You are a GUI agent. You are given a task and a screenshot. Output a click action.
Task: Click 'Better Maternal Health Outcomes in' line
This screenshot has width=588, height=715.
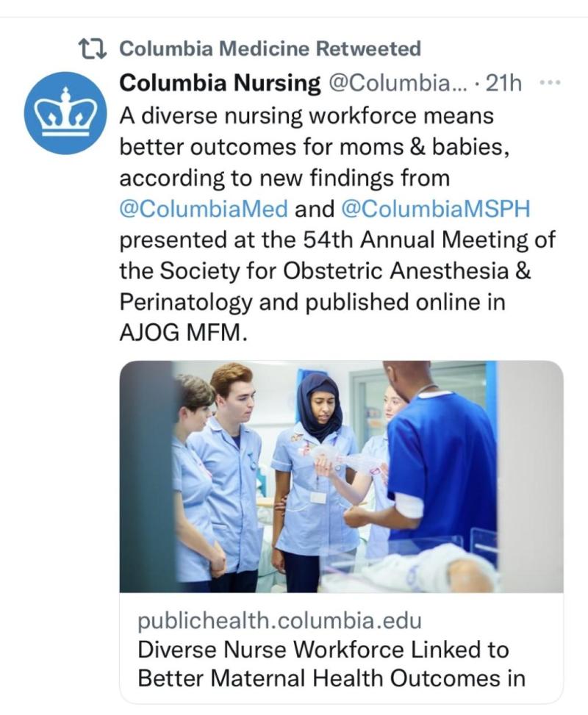click(331, 678)
